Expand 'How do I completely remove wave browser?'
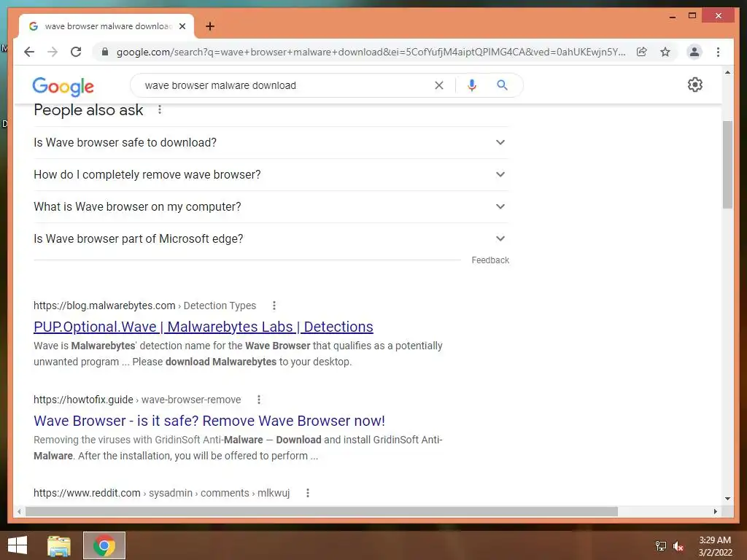747x560 pixels. click(x=271, y=174)
